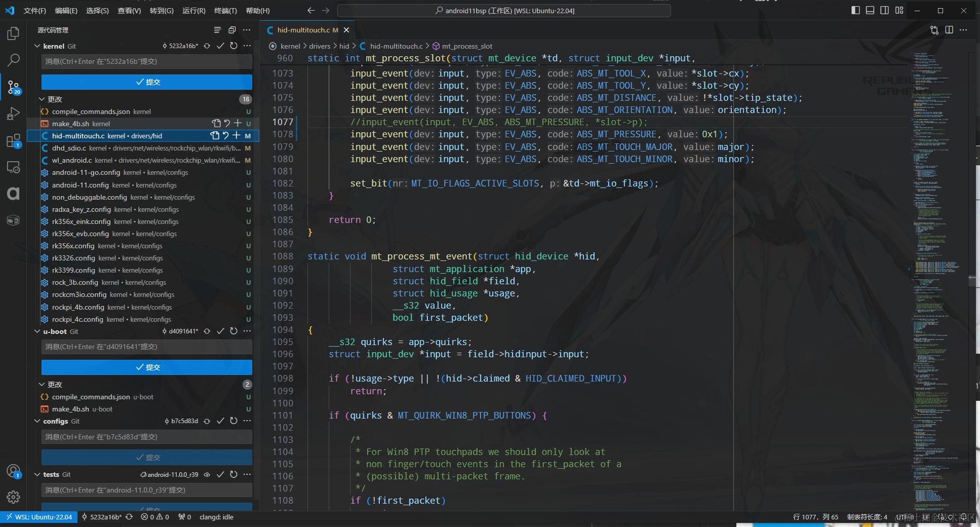This screenshot has height=527, width=980.
Task: Open the Run and Debug view
Action: point(13,114)
